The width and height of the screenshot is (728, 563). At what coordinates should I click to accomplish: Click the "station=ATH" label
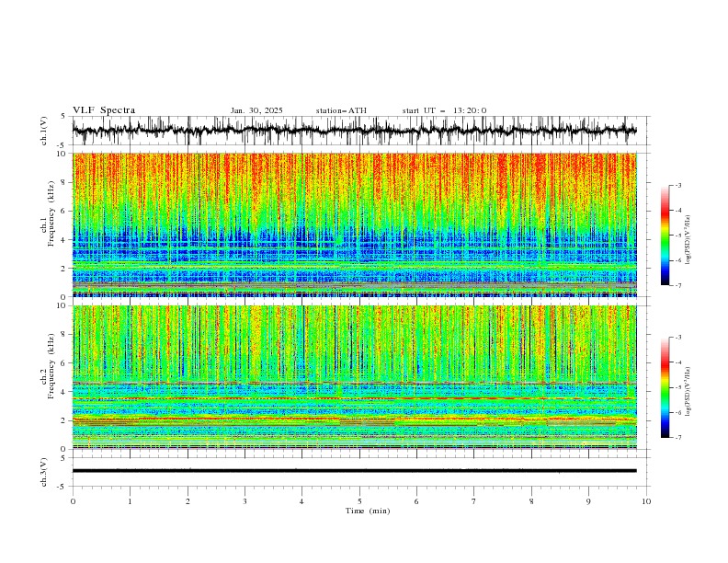(x=341, y=110)
